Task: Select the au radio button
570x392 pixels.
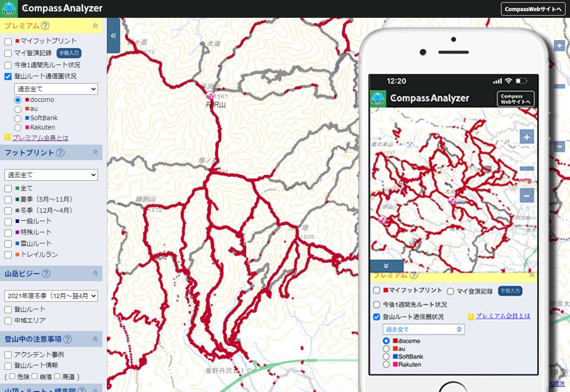Action: [18, 109]
